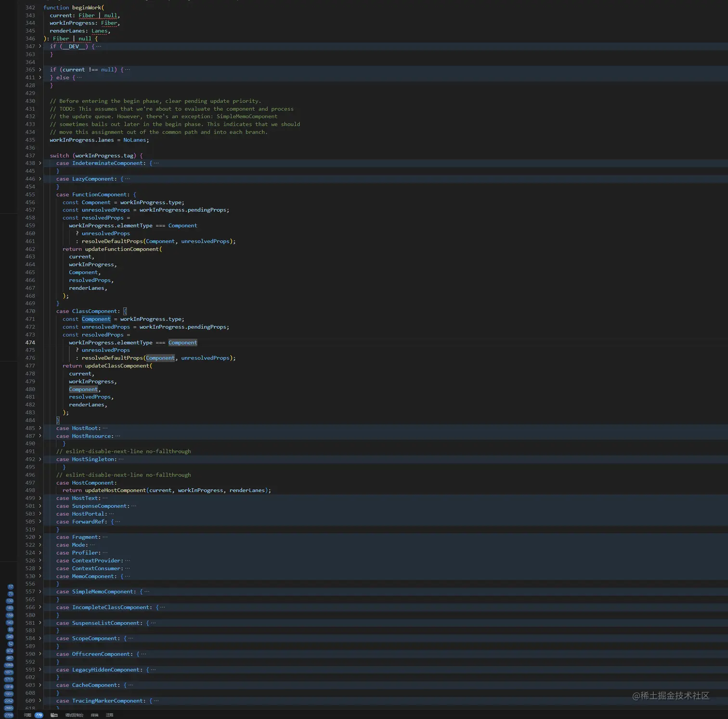Viewport: 728px width, 719px height.
Task: Expand the SuspenseListComponent case
Action: point(40,623)
